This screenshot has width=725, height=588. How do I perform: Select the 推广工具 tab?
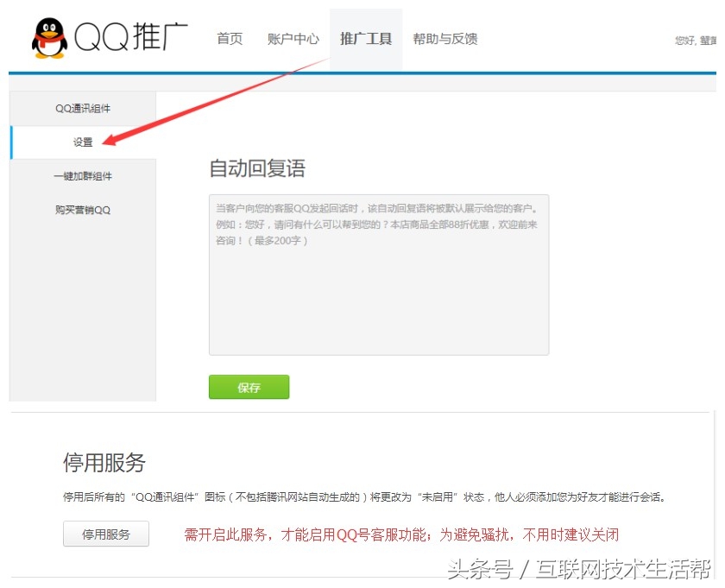(x=366, y=39)
